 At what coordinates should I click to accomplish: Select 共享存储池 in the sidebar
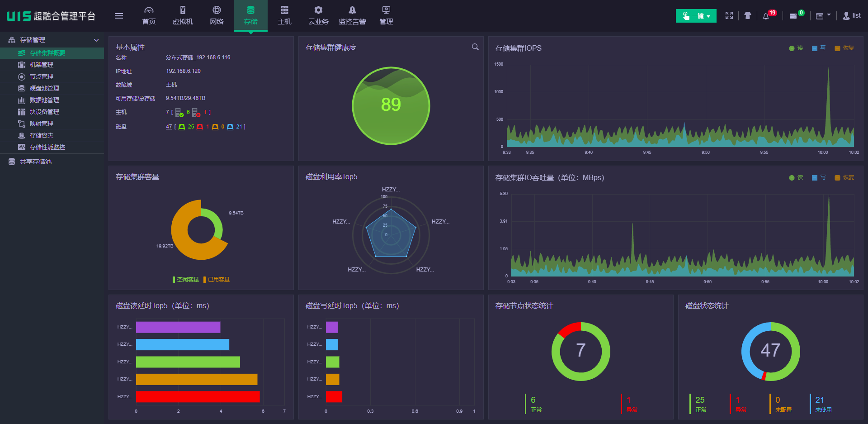pyautogui.click(x=36, y=162)
